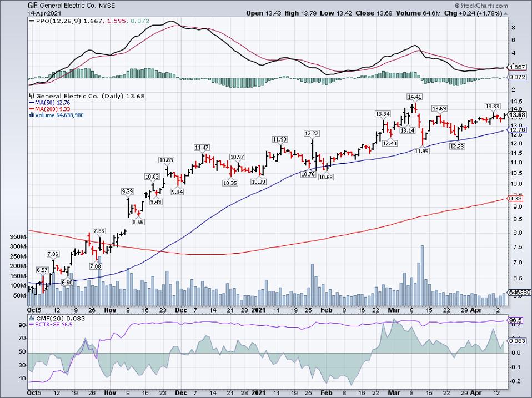Click the green up arrow beside Chg
This screenshot has height=398, width=532.
tap(506, 13)
